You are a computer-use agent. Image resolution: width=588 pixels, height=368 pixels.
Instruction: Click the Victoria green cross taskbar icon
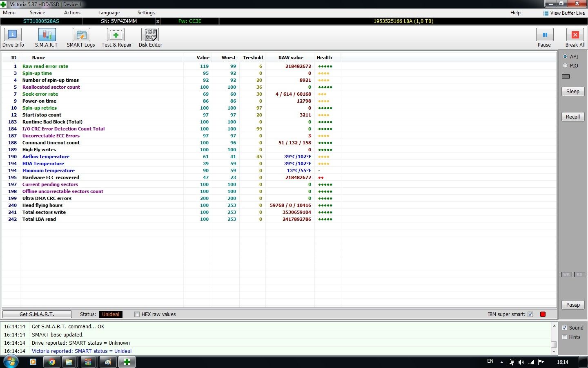(127, 362)
